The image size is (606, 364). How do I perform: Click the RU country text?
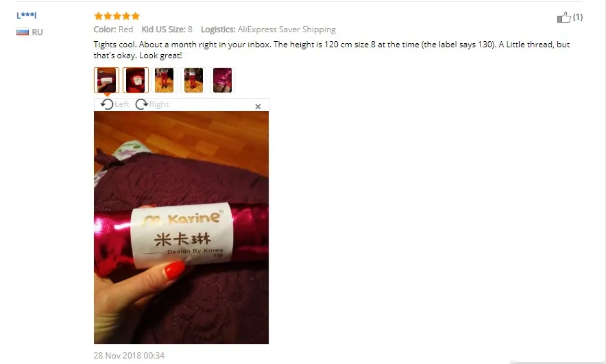point(37,32)
